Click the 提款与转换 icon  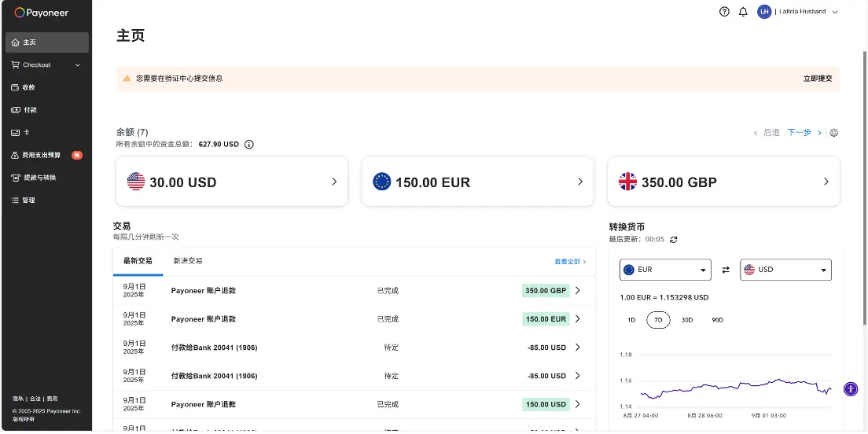click(x=16, y=178)
